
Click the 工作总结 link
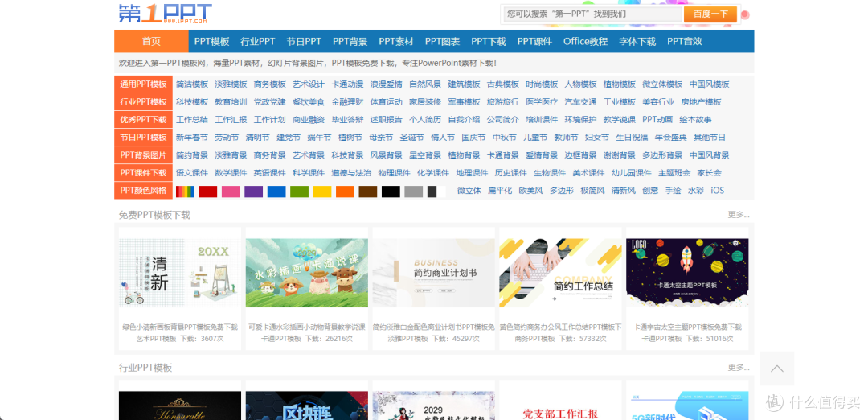click(x=192, y=120)
